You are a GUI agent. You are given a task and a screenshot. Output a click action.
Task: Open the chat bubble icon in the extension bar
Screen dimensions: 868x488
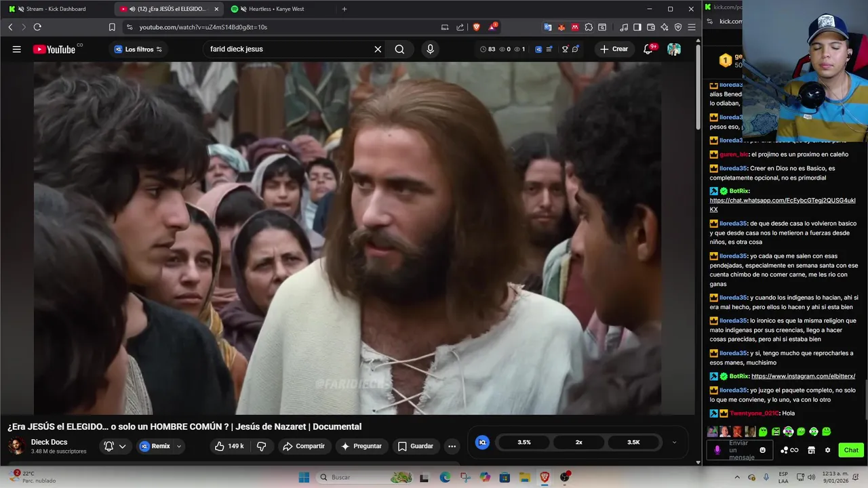575,49
